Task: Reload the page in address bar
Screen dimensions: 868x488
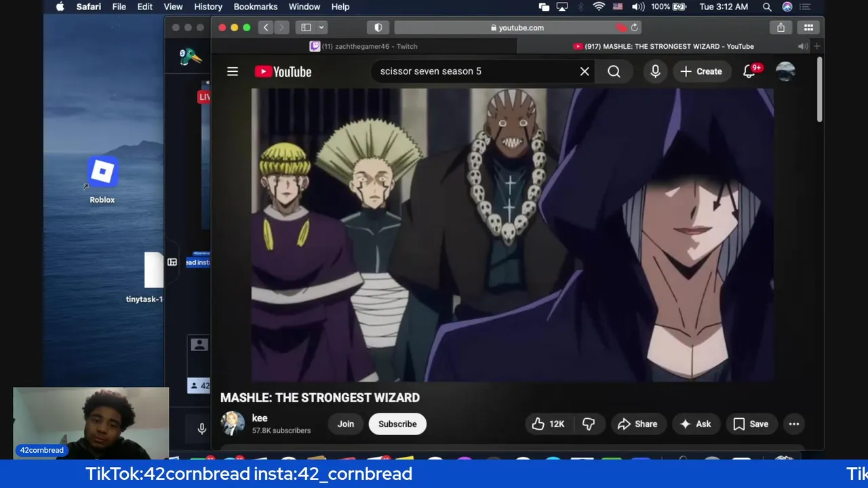Action: [634, 28]
